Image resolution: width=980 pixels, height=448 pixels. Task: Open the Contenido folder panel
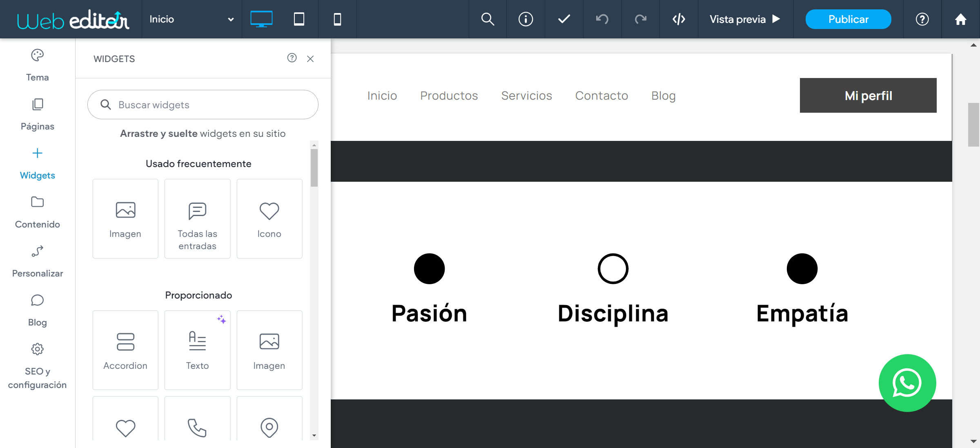tap(37, 212)
